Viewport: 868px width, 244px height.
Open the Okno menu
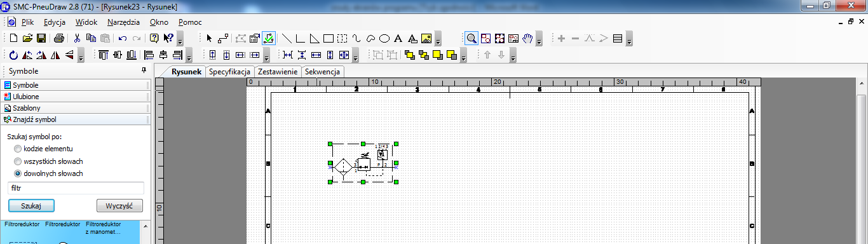159,22
